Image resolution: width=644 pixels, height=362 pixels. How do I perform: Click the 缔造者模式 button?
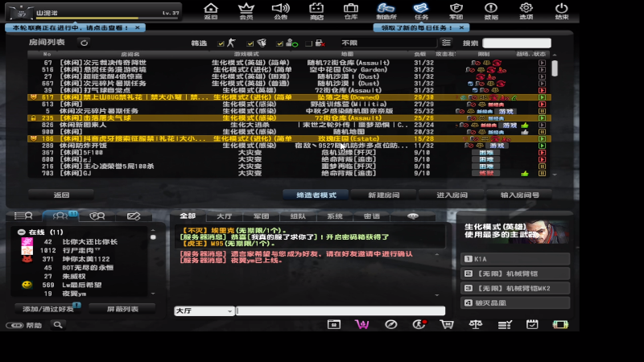point(316,195)
